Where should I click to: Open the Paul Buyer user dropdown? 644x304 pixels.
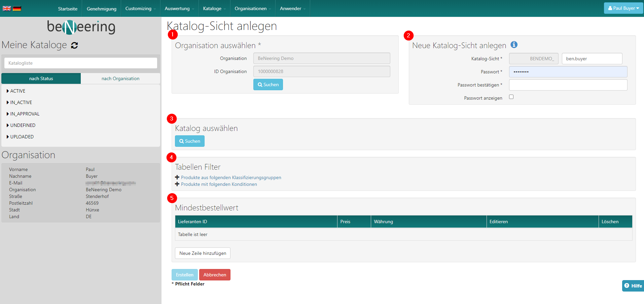pos(623,8)
